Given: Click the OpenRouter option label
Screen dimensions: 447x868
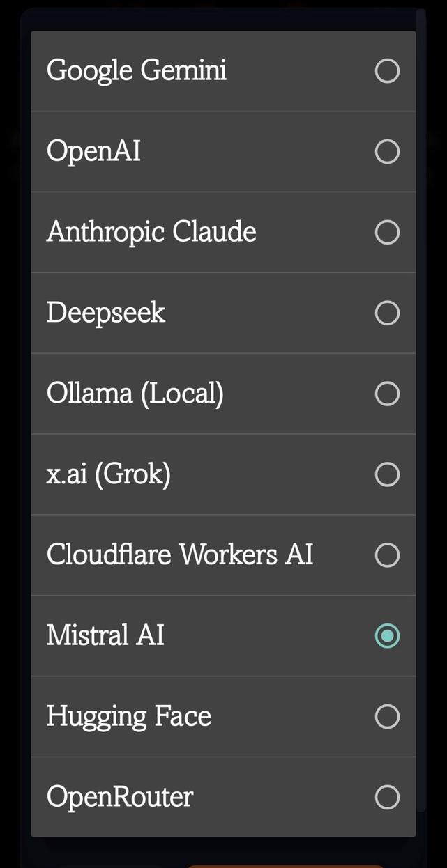Looking at the screenshot, I should tap(120, 797).
